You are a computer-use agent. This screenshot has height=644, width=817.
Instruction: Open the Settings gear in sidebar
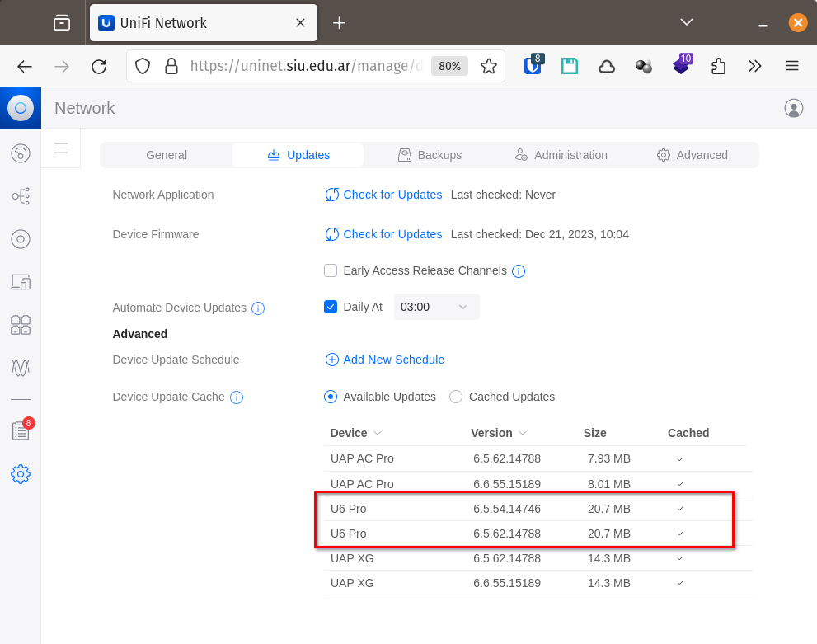(x=21, y=474)
